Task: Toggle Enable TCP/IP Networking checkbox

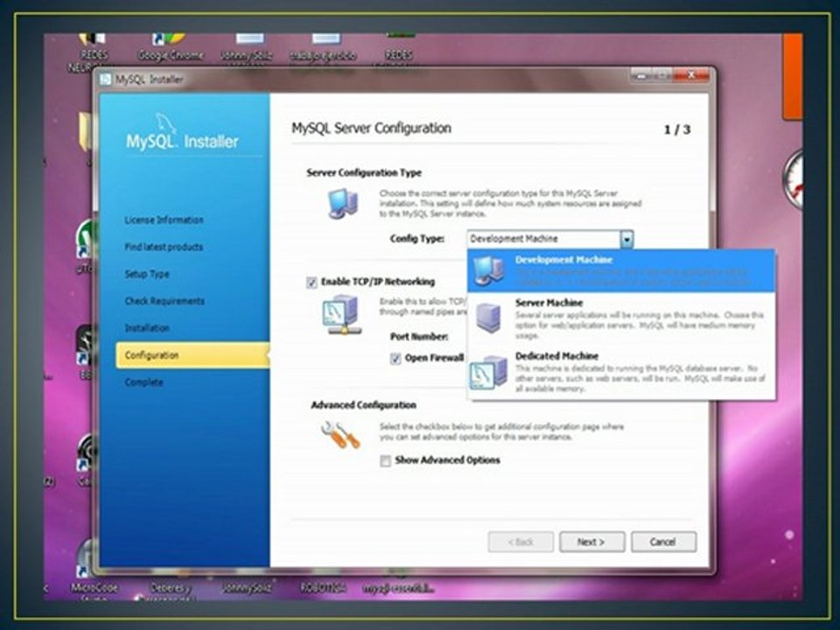Action: (x=311, y=283)
